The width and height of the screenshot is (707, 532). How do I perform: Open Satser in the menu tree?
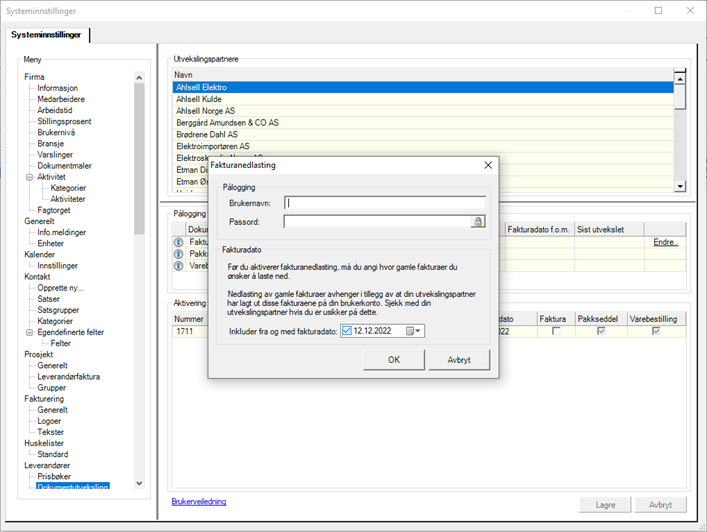[x=48, y=299]
